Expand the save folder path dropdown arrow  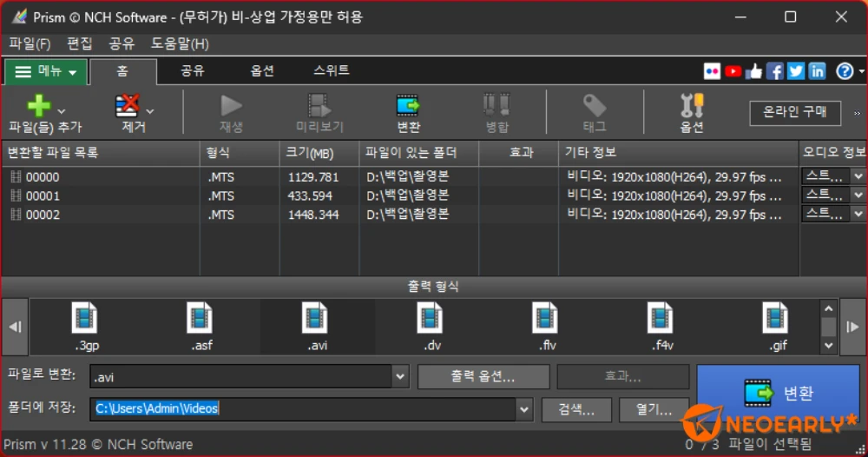[x=523, y=409]
